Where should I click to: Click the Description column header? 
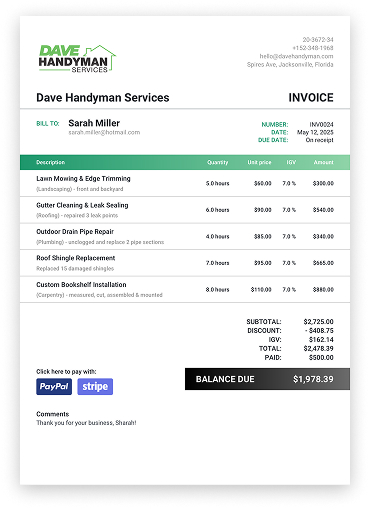pos(51,162)
